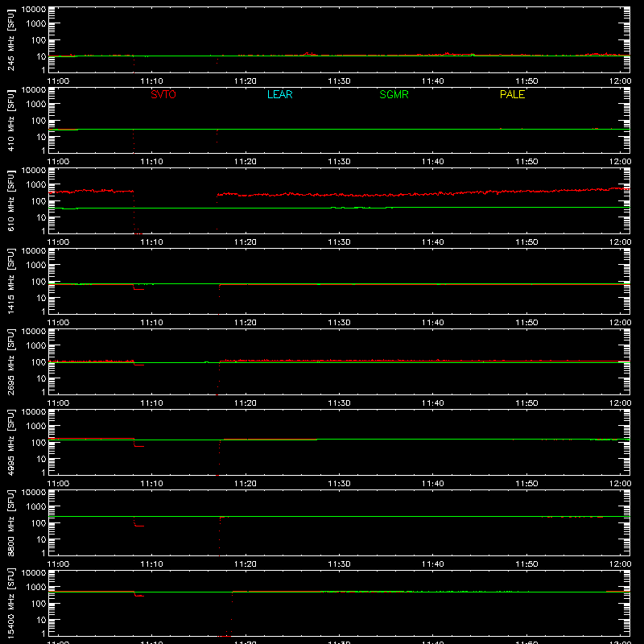Select the 8800 MHz [SFU] axis title
Viewport: 644px width, 644px height.
coord(11,523)
